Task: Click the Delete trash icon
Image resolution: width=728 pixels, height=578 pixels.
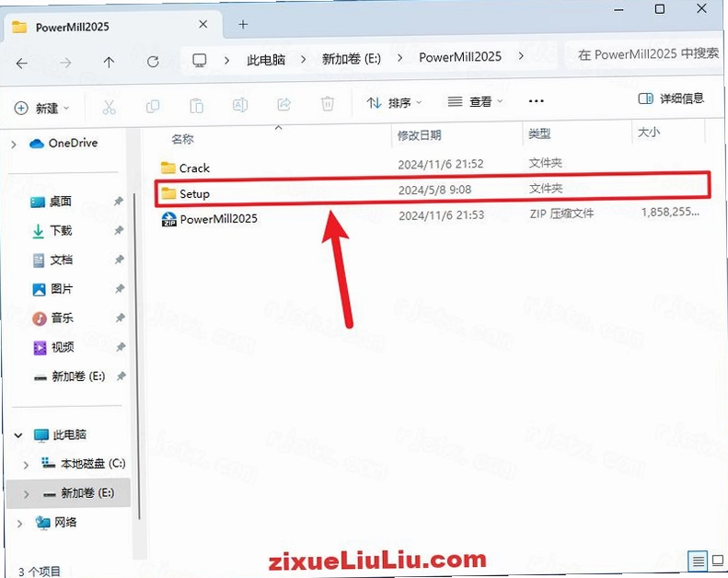Action: click(x=328, y=103)
